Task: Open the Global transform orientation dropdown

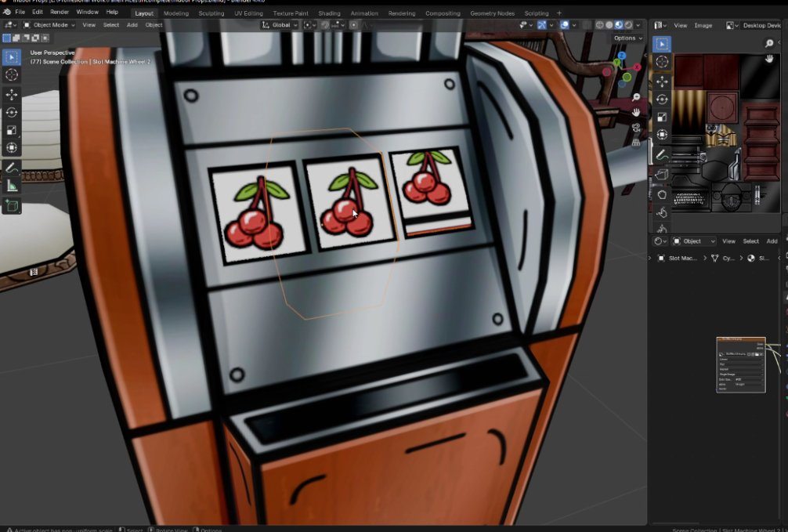Action: 280,25
